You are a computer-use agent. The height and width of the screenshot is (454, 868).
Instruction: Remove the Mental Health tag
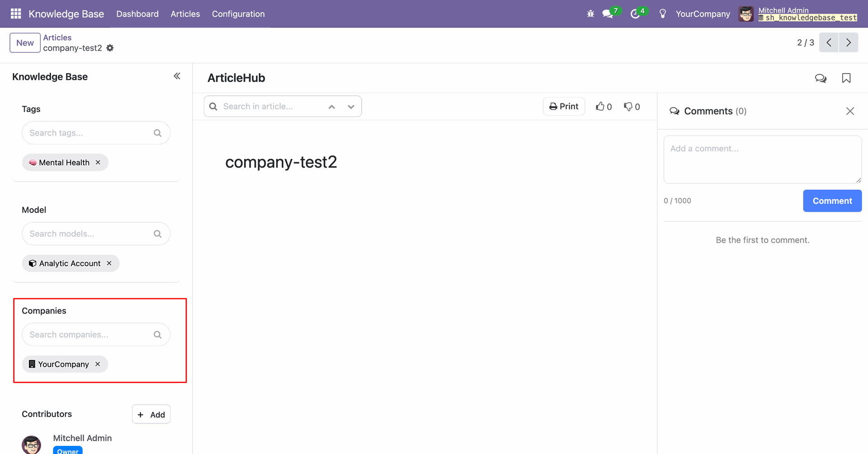point(98,162)
